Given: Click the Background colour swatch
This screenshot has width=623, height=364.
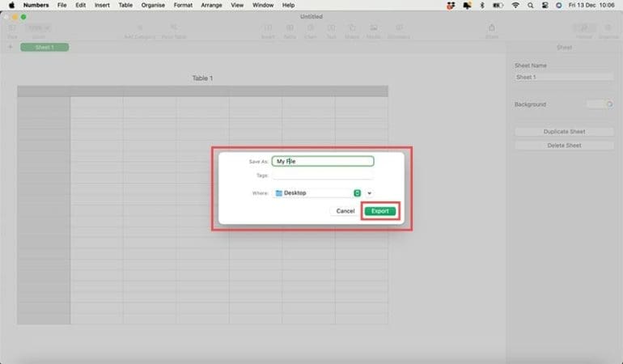Looking at the screenshot, I should [x=595, y=104].
